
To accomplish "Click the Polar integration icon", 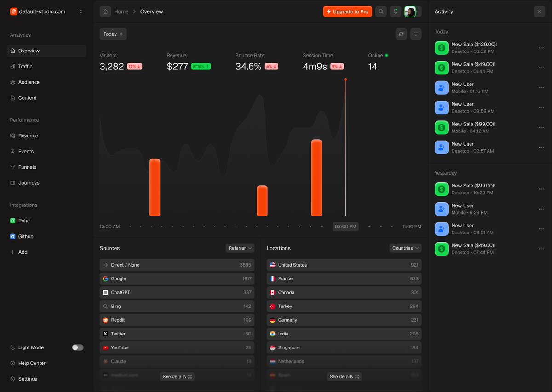I will click(13, 221).
